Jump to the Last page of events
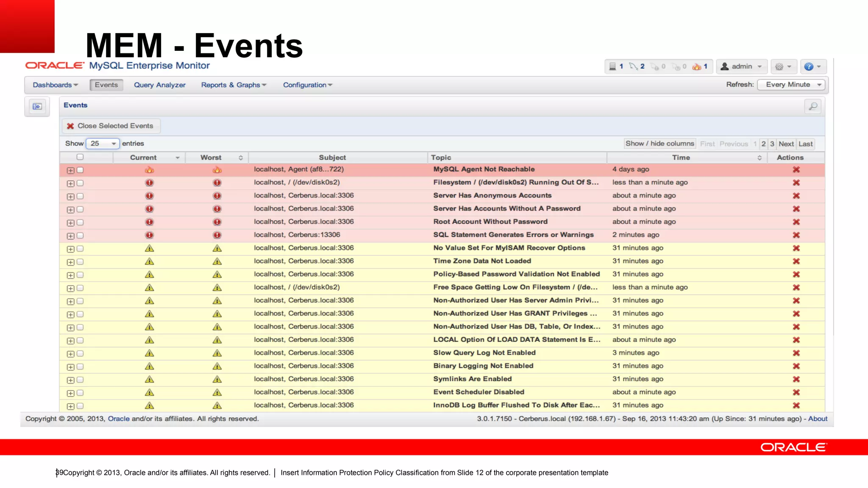Screen dimensions: 868x488 (x=806, y=144)
